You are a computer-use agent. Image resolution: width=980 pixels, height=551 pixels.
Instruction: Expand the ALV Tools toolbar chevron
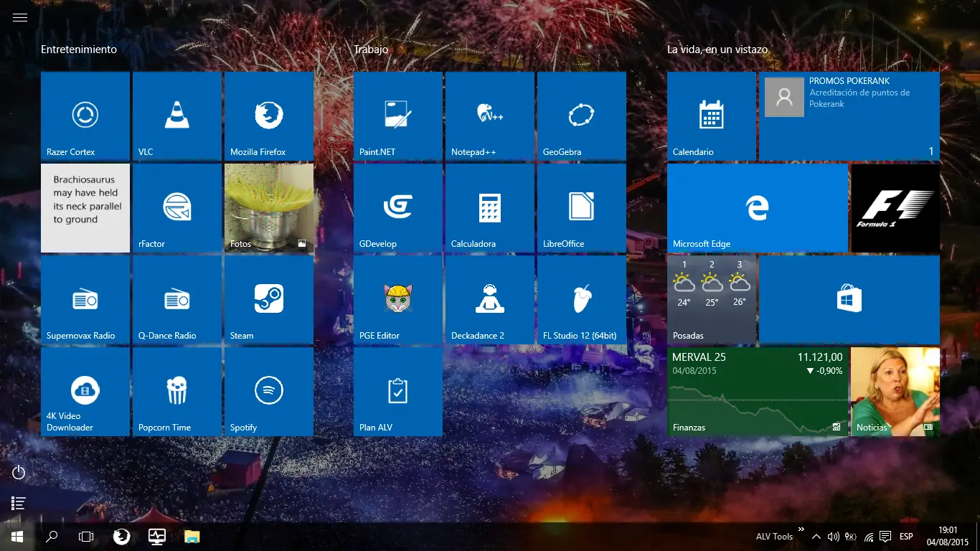(801, 529)
